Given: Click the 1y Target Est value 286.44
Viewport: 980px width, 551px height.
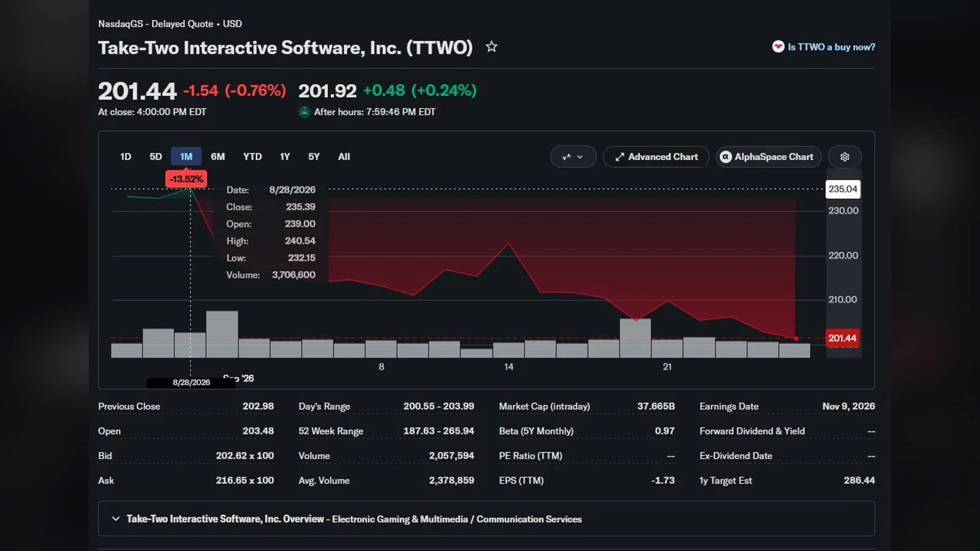Looking at the screenshot, I should point(859,481).
